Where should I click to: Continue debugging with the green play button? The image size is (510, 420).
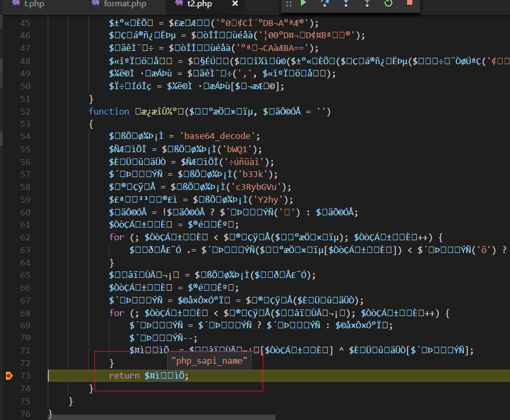303,3
